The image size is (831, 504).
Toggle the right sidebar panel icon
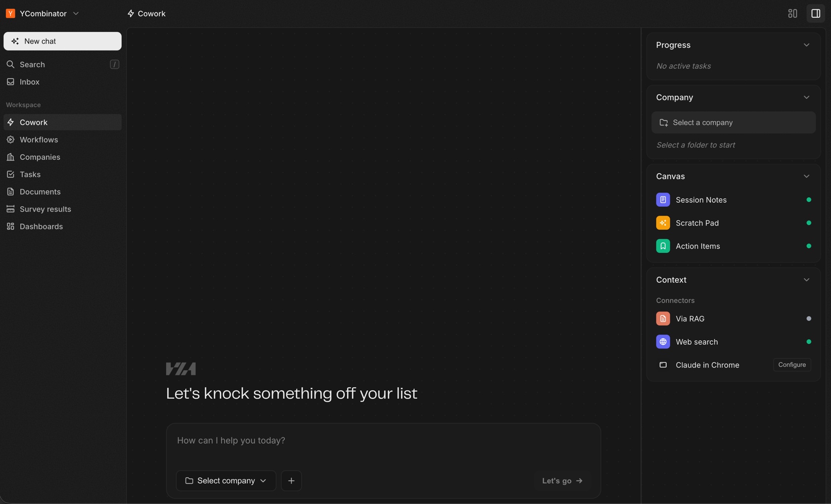816,13
